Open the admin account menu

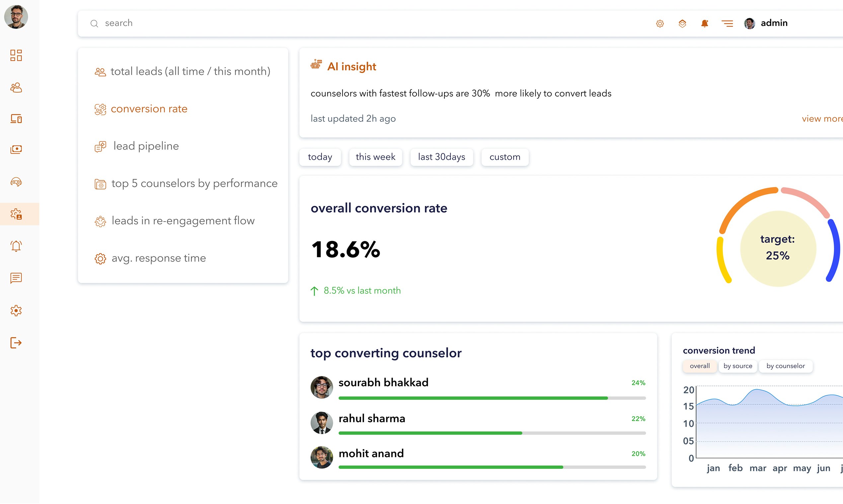click(773, 23)
